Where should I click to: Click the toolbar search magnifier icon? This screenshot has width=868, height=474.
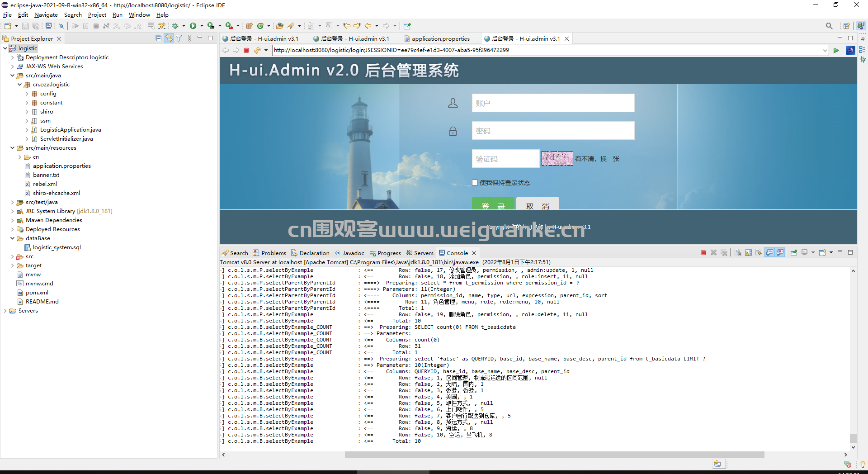(829, 26)
